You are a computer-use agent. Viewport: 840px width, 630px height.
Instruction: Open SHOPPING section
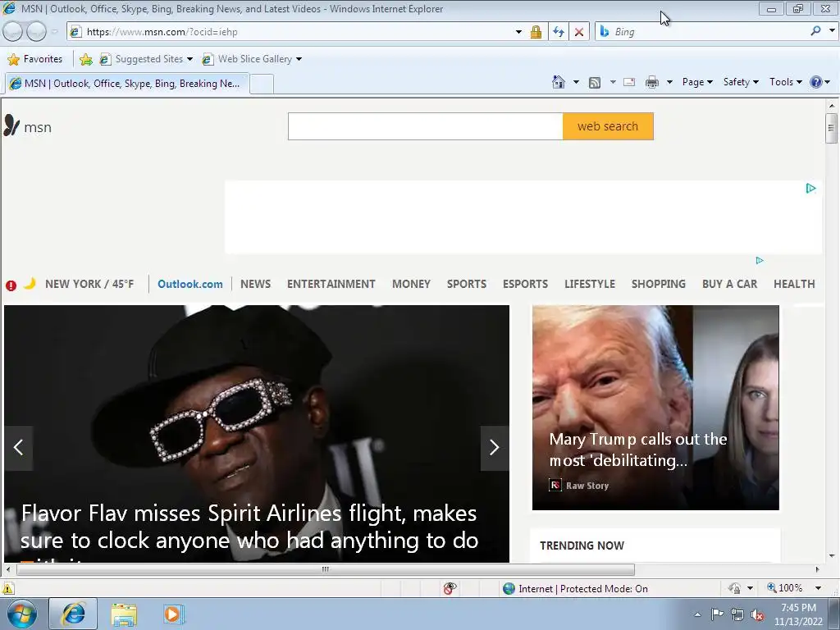click(x=659, y=284)
